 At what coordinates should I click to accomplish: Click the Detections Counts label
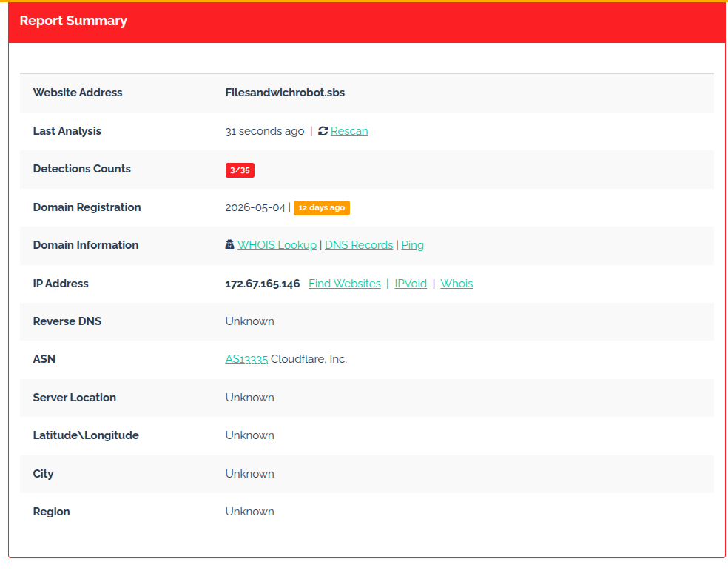81,169
